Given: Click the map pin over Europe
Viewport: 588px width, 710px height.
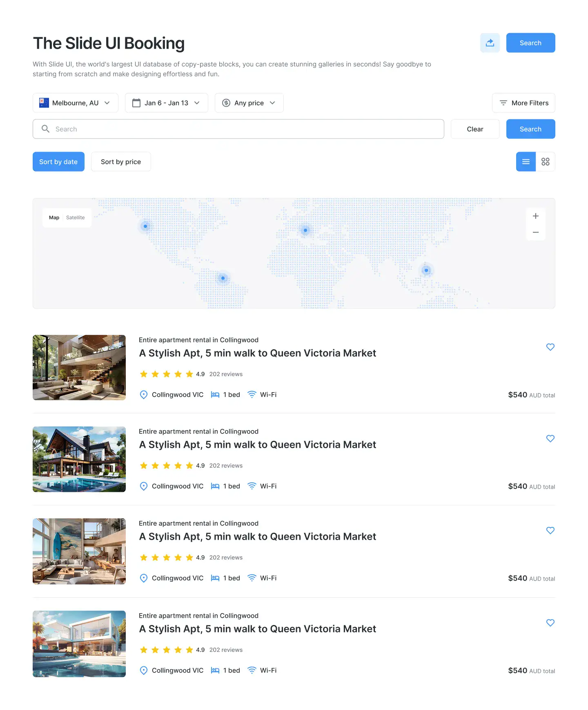Looking at the screenshot, I should pyautogui.click(x=305, y=230).
